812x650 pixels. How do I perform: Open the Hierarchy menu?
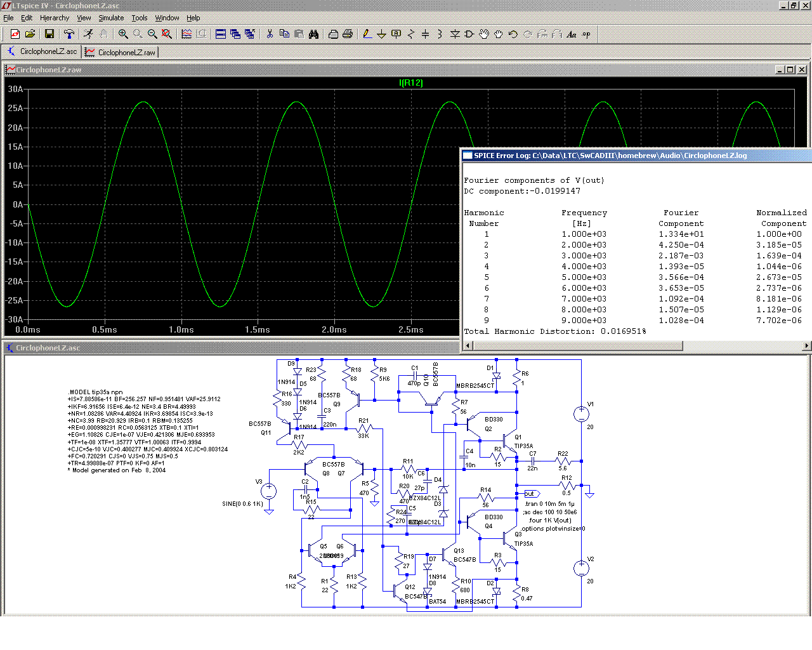click(x=55, y=18)
